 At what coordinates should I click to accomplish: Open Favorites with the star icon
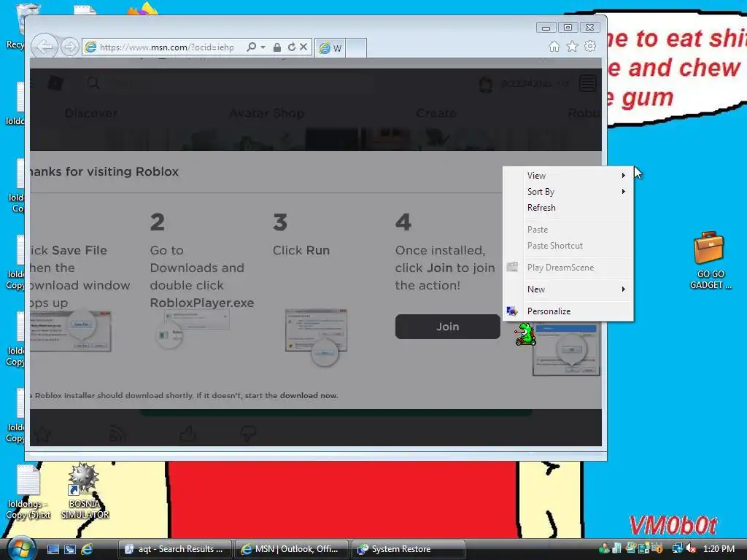(x=572, y=46)
